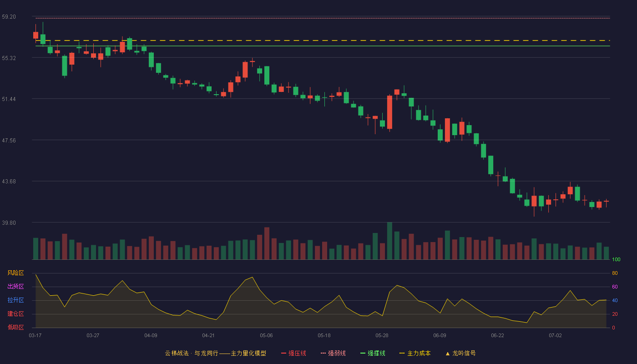Click the orange 80 indicator scale value
637x364 pixels.
point(615,273)
